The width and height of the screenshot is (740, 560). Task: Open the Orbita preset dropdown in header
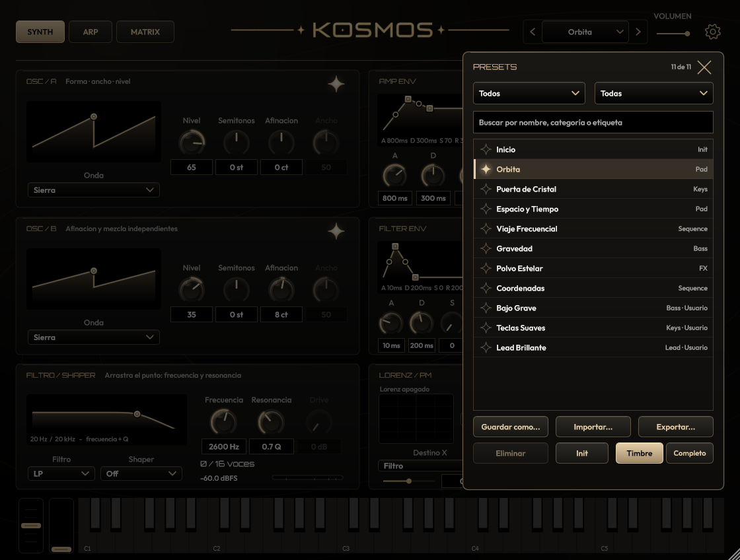pos(585,32)
